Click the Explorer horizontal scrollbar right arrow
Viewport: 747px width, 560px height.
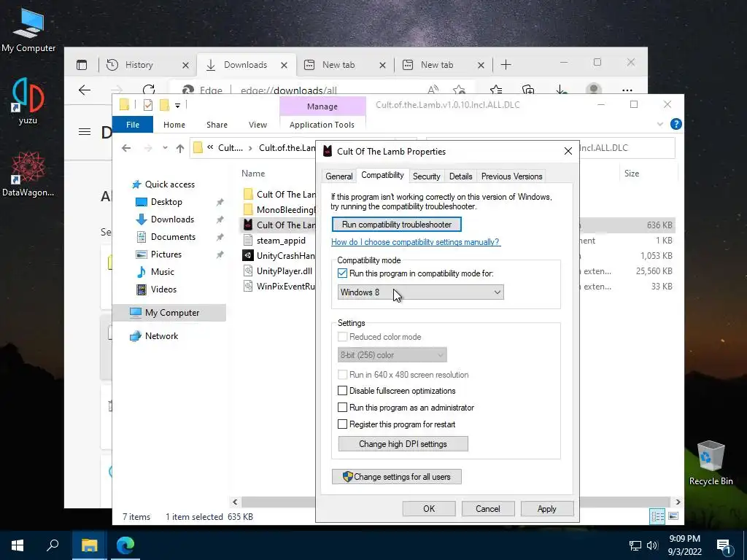coord(678,502)
